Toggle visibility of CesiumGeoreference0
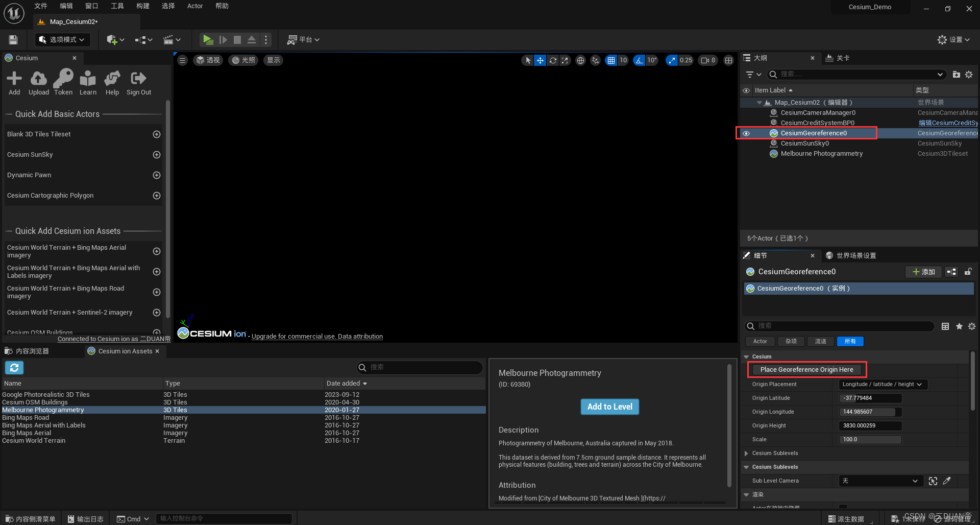 746,133
